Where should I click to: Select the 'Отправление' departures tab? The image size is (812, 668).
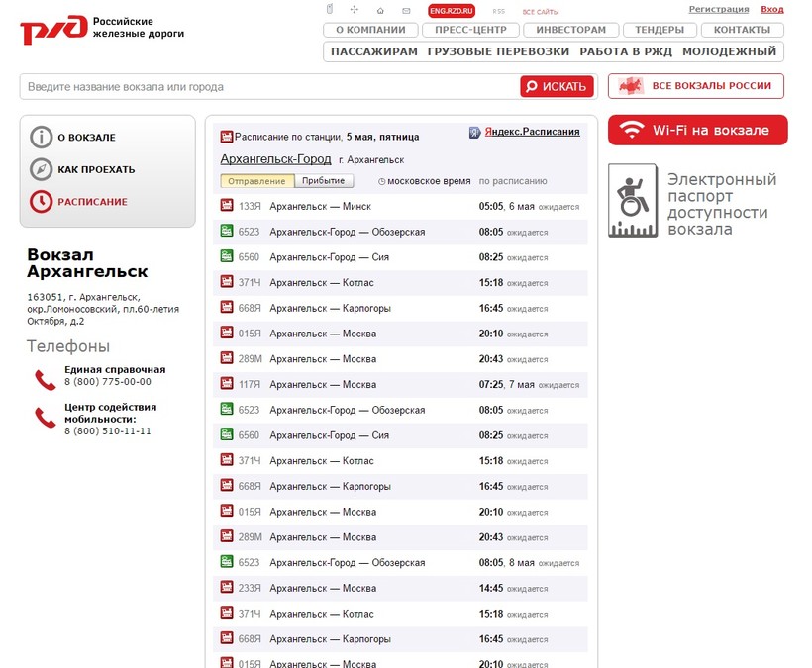pyautogui.click(x=257, y=181)
